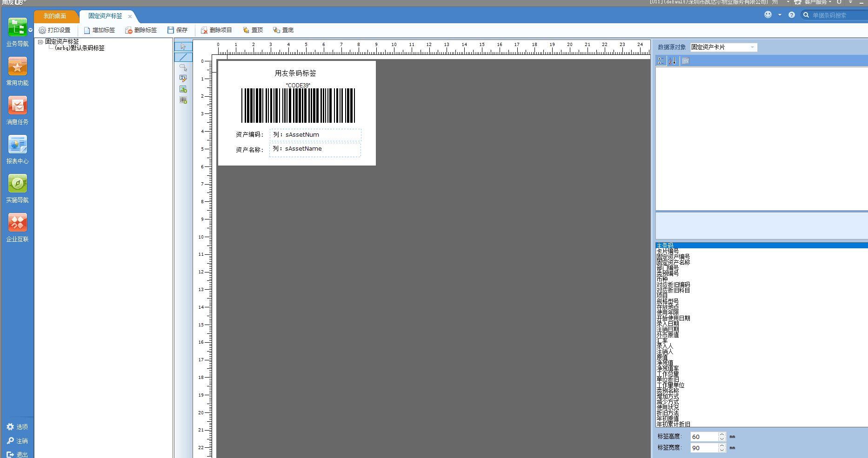Click the 标签宽度 input field
Screen dimensions: 868x458
pos(704,448)
